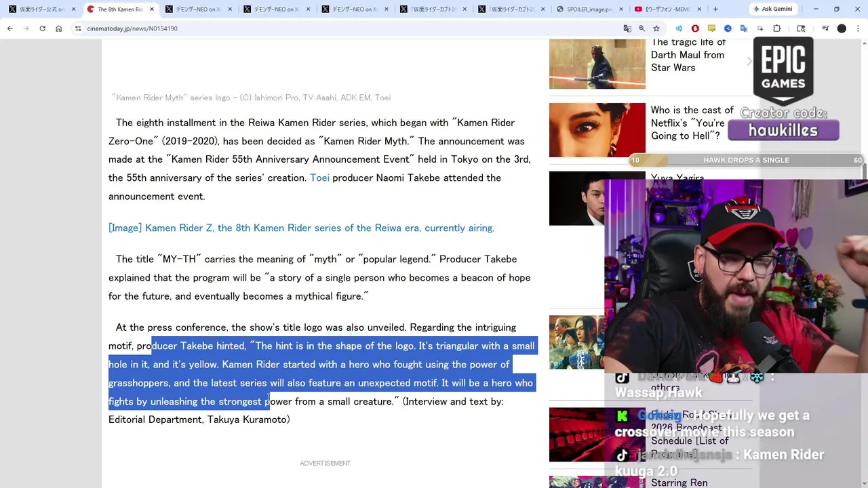Open the red ad-blocker hand extension
This screenshot has height=488, width=868.
coord(695,28)
